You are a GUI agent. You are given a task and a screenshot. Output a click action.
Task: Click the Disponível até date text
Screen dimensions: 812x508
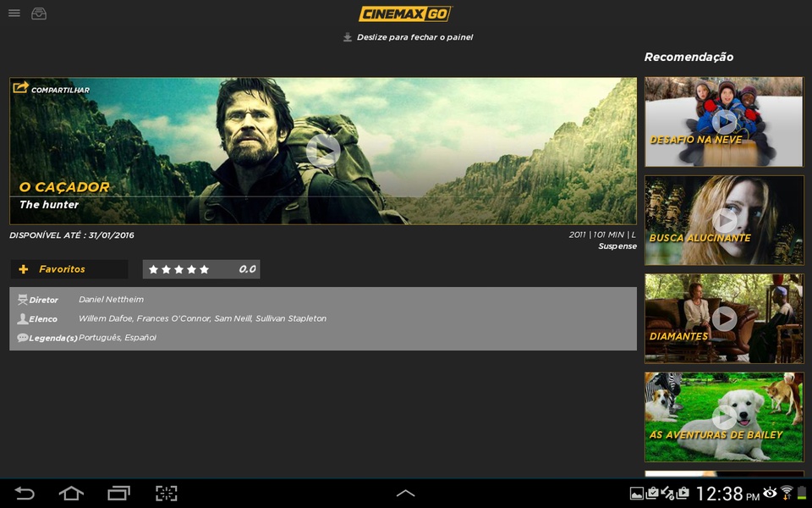(71, 235)
